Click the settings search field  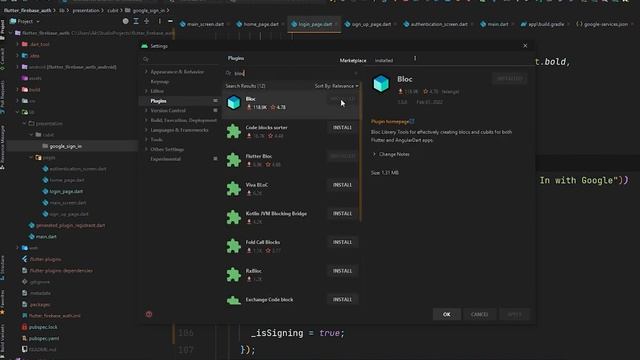(x=180, y=59)
